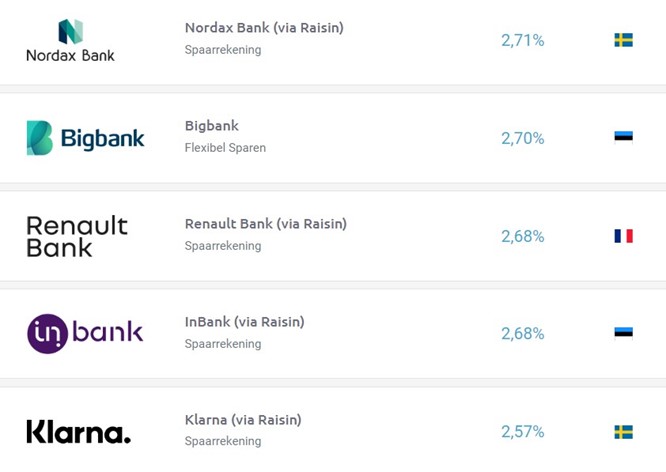Open Nordax Bank (via Raisin) link
This screenshot has width=666, height=472.
[264, 28]
